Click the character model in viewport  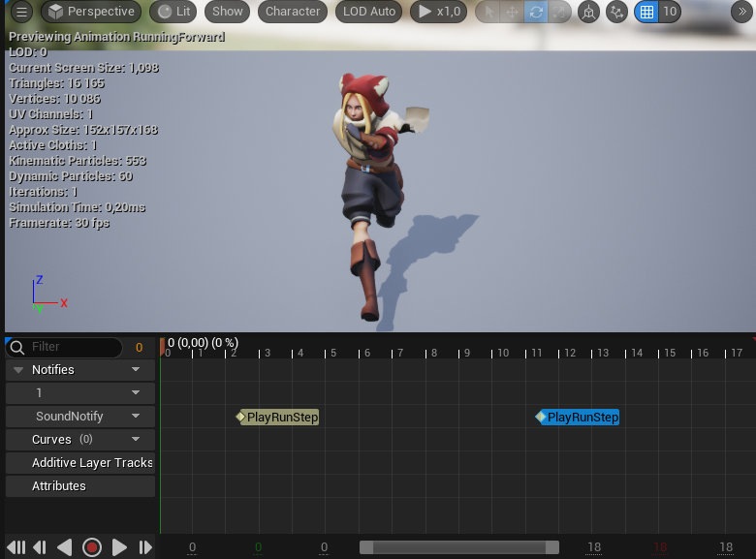click(x=372, y=193)
